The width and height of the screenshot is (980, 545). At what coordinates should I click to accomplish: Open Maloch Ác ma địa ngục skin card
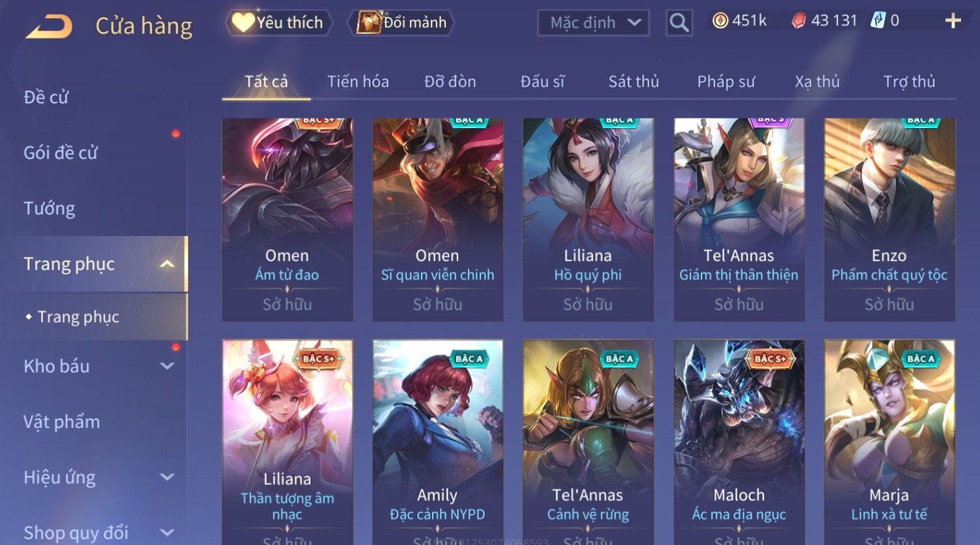coord(739,442)
